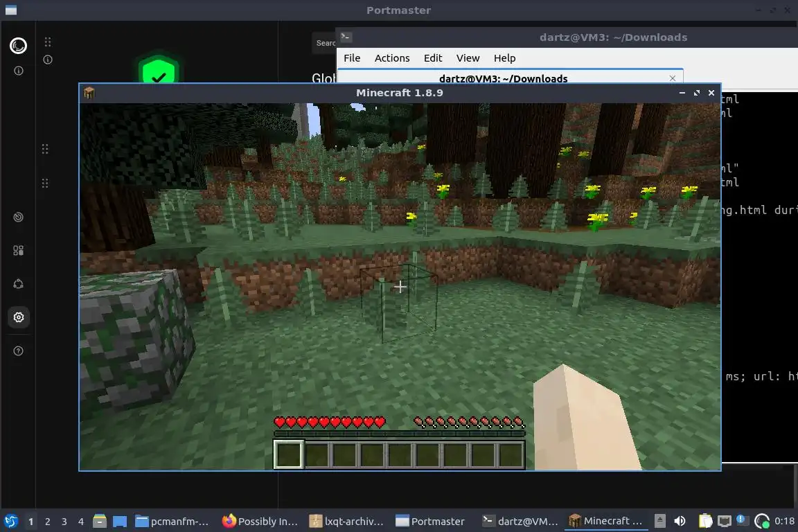Maximize the Minecraft 1.8.9 window
Viewport: 798px width, 532px height.
697,93
